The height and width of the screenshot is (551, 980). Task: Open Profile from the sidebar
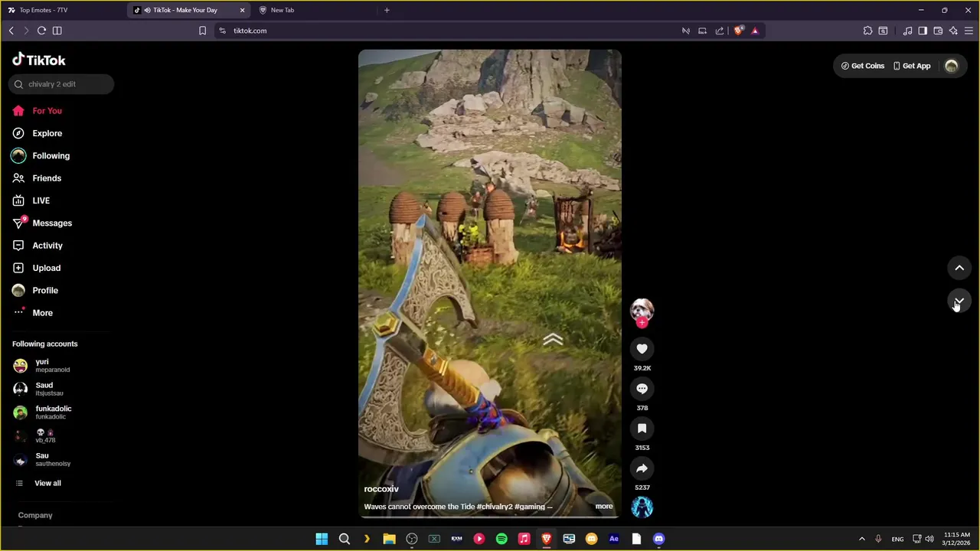pyautogui.click(x=35, y=290)
